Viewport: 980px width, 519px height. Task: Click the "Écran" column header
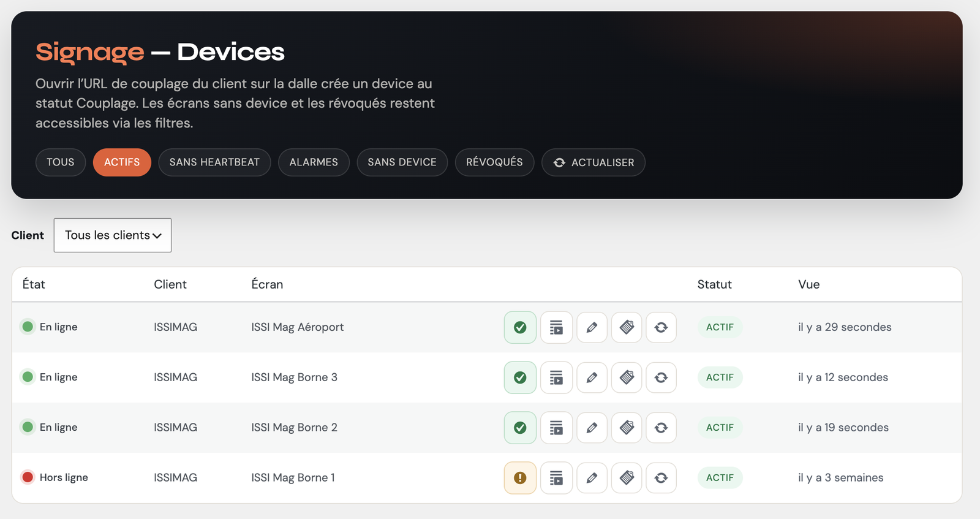(x=267, y=284)
